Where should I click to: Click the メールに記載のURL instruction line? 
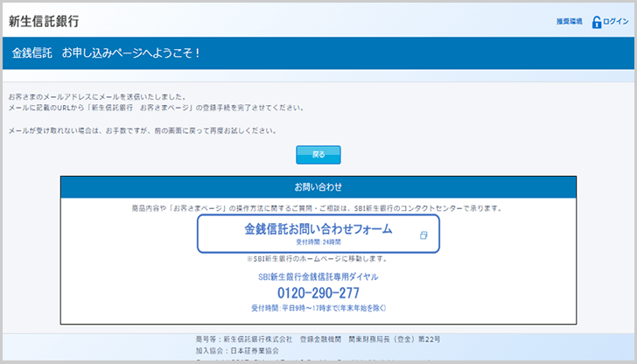click(x=156, y=108)
